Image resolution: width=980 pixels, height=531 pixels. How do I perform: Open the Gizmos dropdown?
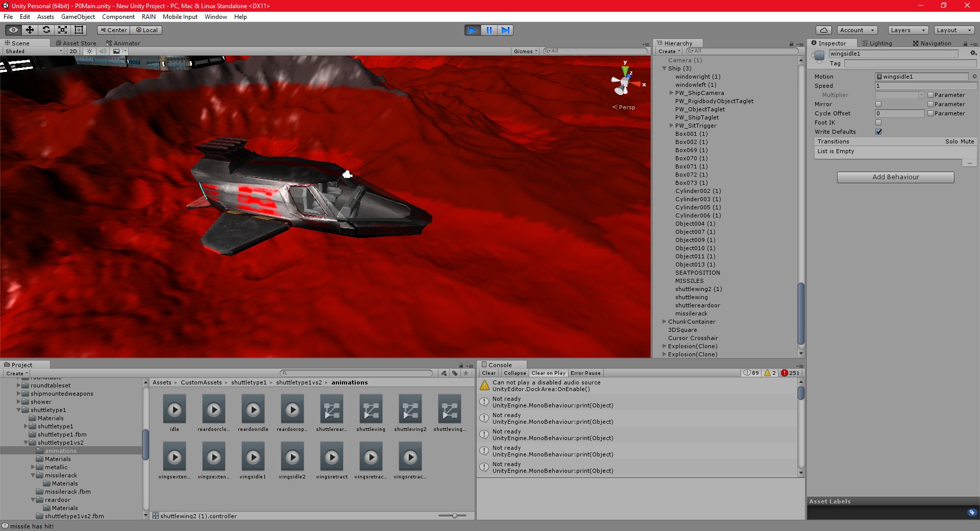[526, 51]
